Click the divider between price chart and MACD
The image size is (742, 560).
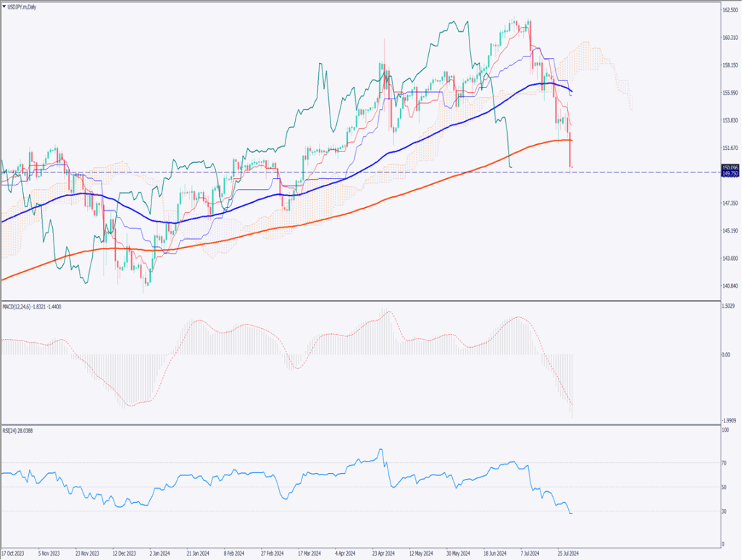(362, 301)
